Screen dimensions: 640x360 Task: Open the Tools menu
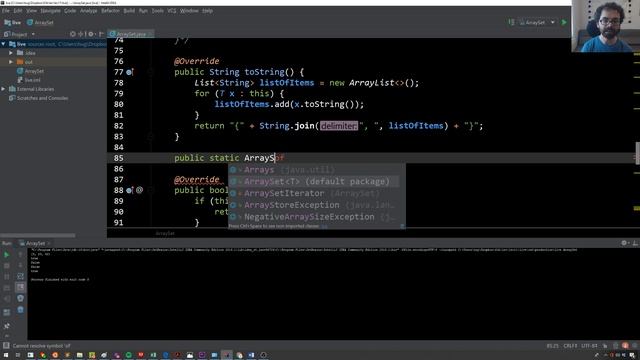[158, 11]
